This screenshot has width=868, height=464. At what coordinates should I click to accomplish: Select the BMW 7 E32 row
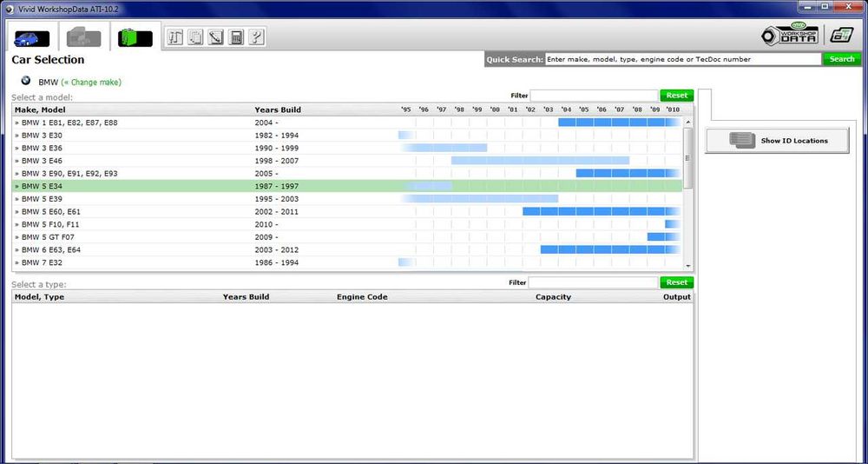pos(348,262)
